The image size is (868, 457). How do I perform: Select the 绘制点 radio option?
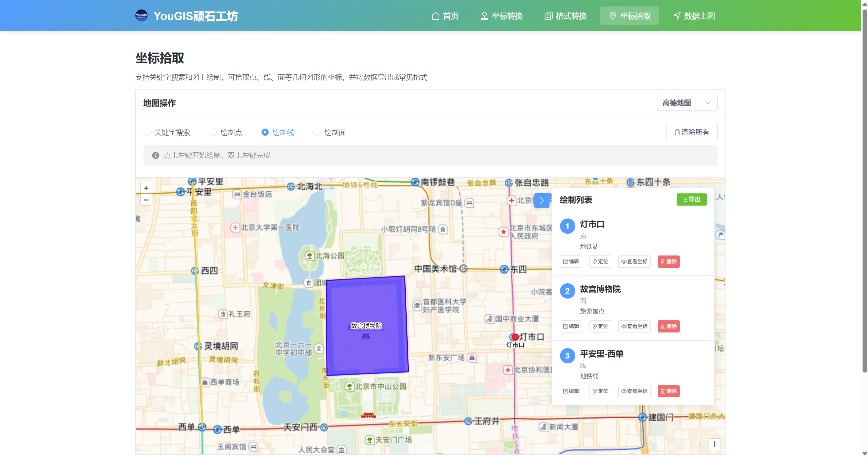(x=213, y=132)
